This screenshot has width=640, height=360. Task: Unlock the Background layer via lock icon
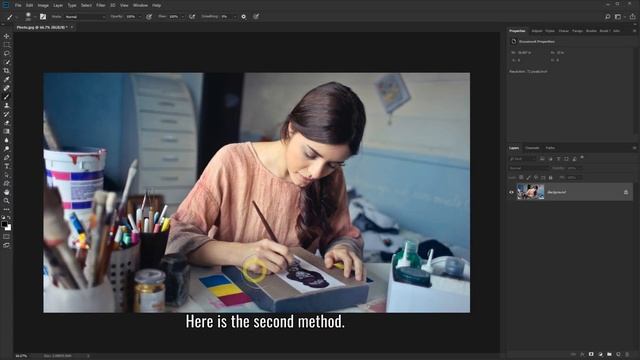tap(626, 192)
